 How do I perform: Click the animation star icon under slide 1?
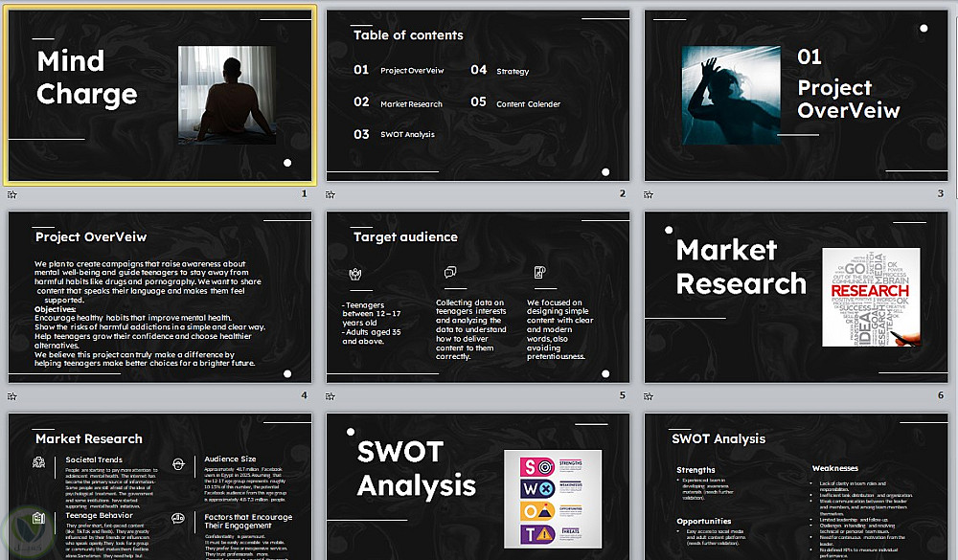(12, 195)
